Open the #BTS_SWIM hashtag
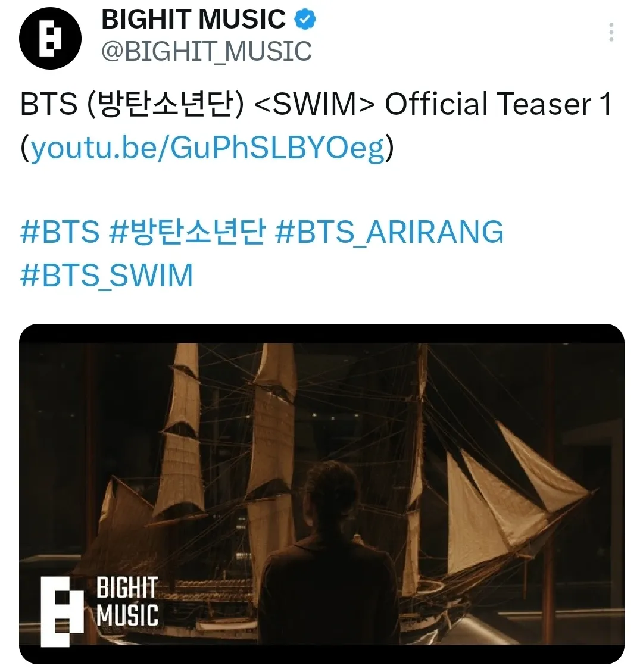Viewport: 643px width, 672px height. tap(107, 276)
